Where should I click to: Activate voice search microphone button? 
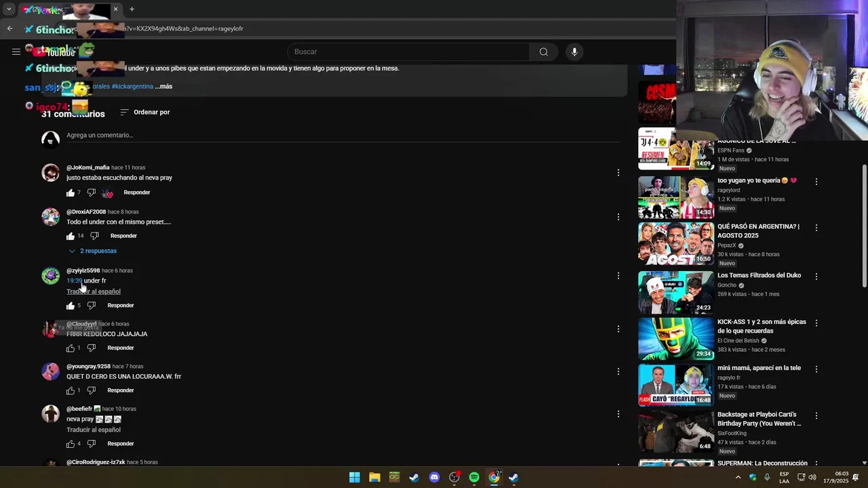574,52
